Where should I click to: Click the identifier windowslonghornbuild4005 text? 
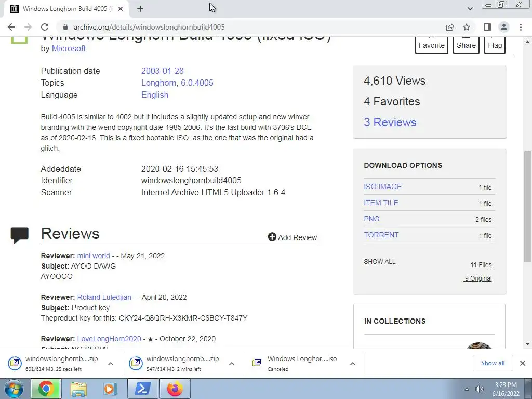pos(191,180)
